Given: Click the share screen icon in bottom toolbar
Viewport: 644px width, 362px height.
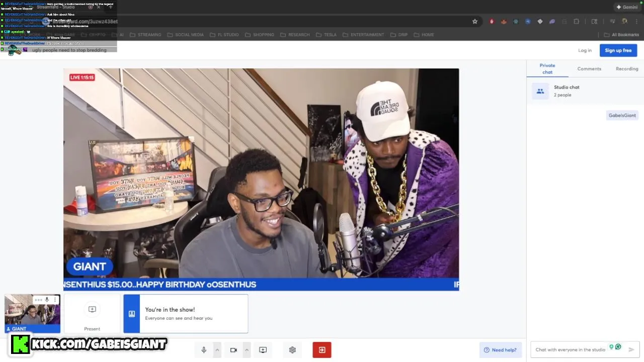Looking at the screenshot, I should [263, 350].
